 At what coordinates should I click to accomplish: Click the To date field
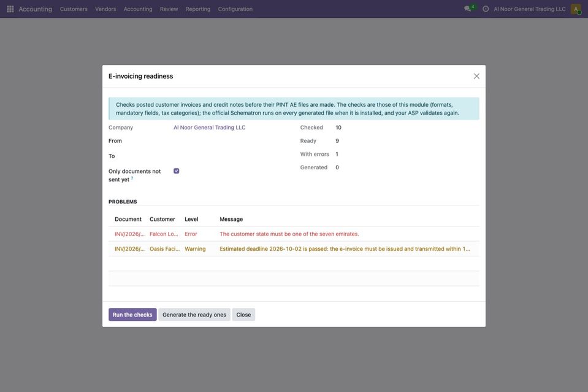tap(231, 156)
